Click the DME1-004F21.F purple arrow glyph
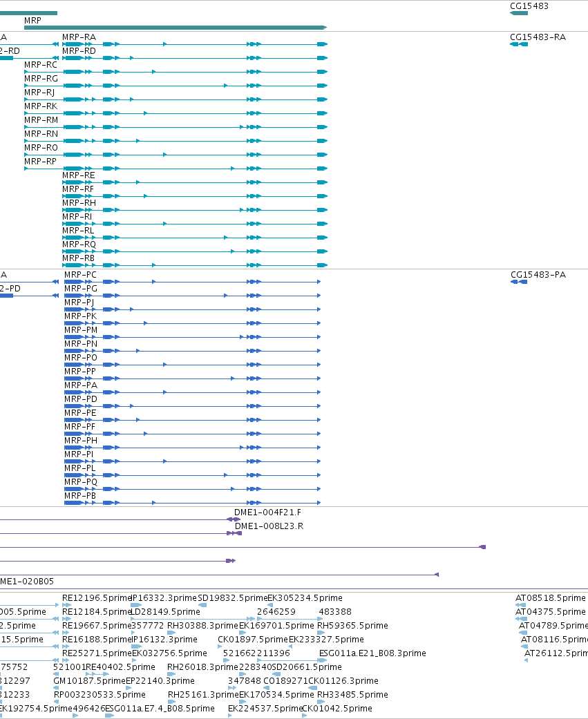The height and width of the screenshot is (719, 588). tap(234, 519)
